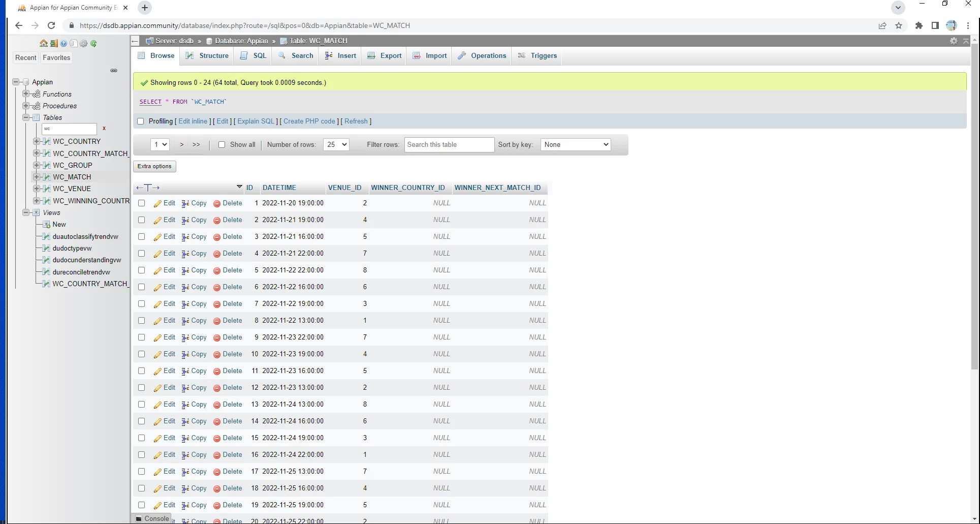Open the Export tab
This screenshot has width=980, height=524.
pos(384,56)
